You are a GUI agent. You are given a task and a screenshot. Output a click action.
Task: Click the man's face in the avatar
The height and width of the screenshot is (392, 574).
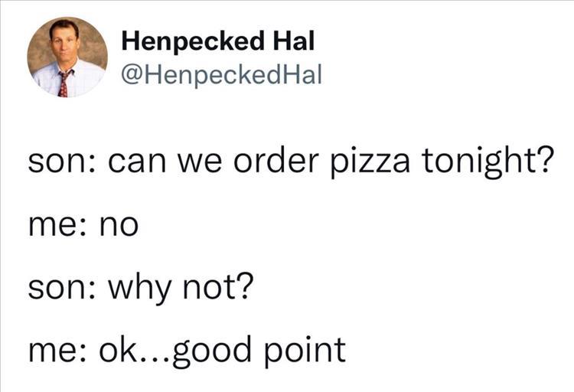64,42
